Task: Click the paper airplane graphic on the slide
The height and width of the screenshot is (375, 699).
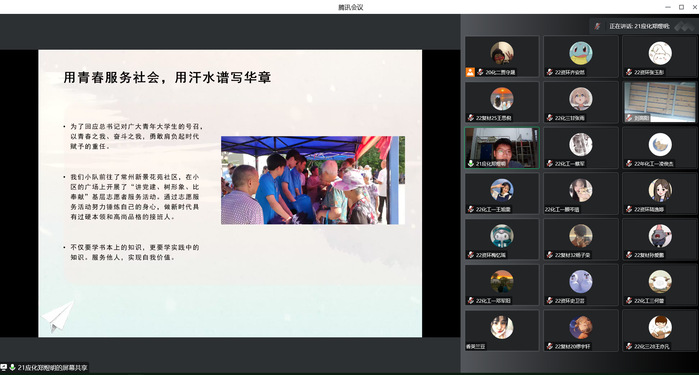Action: [x=58, y=316]
